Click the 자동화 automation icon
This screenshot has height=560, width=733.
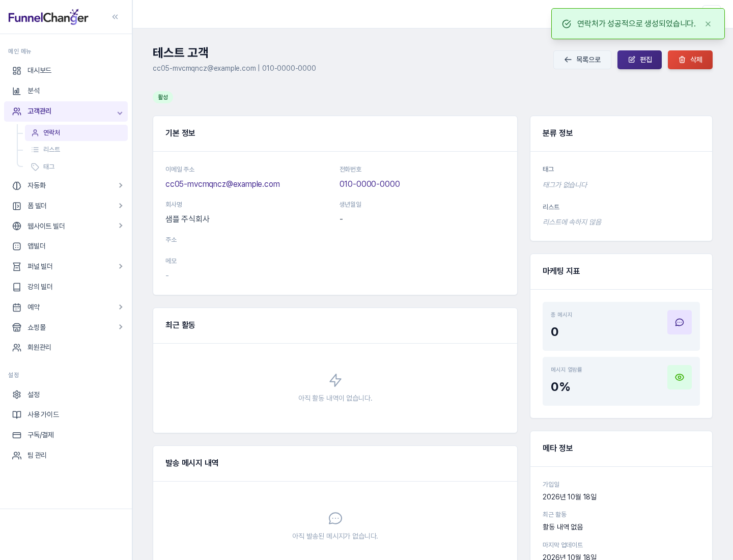[17, 186]
